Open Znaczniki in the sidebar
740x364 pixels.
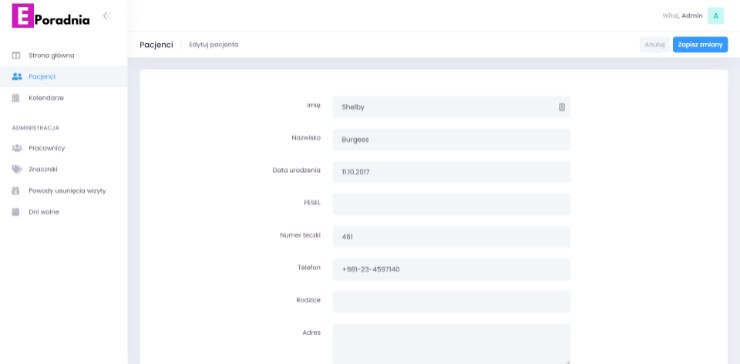tap(43, 169)
